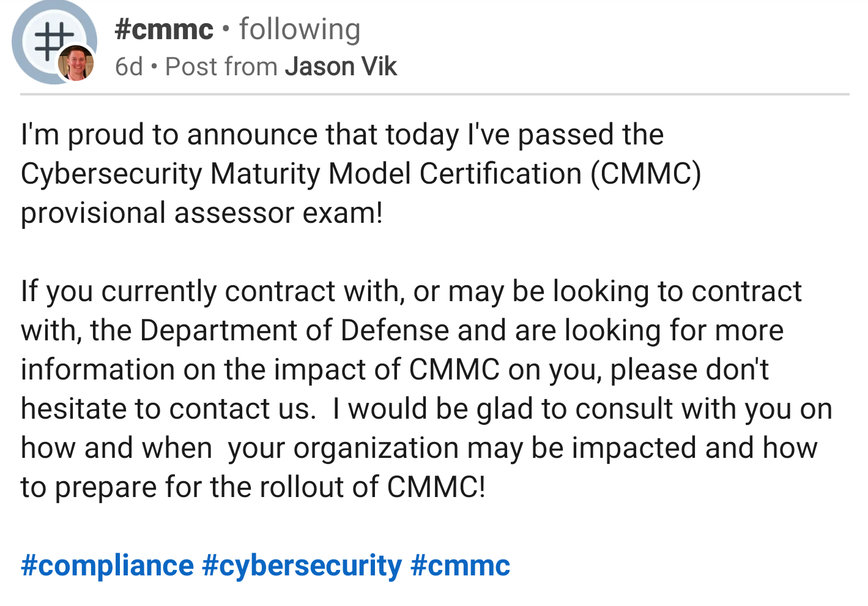Open the #cmmc title in the header
The width and height of the screenshot is (868, 606).
click(x=164, y=29)
